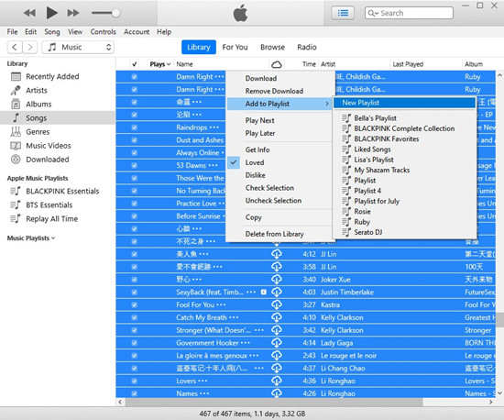Screen dimensions: 504x420
Task: Click download cloud icon for Catch My Breath
Action: coord(277,317)
